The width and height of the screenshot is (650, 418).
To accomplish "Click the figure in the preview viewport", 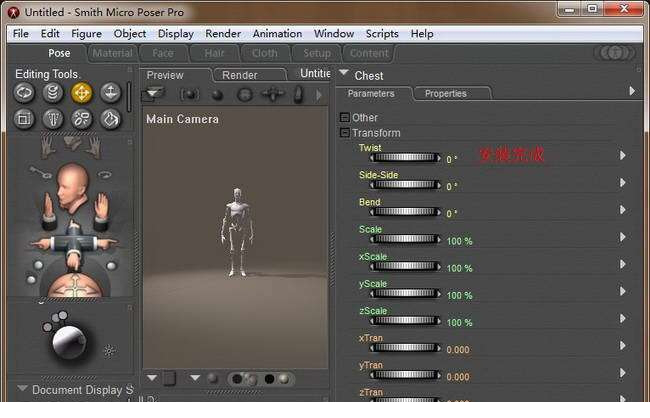I will coord(237,232).
